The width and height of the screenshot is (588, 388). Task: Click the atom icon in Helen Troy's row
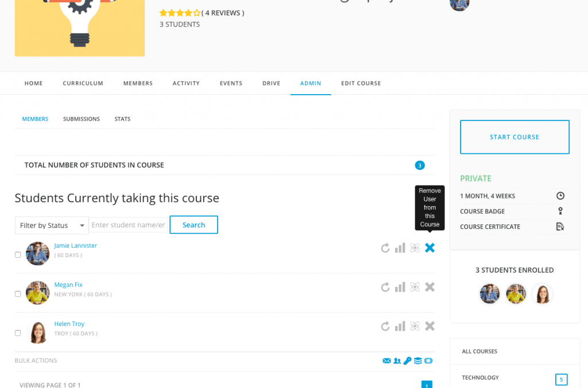415,326
